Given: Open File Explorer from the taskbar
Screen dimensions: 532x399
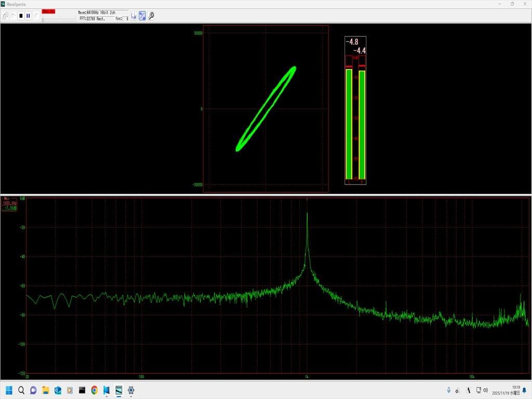Looking at the screenshot, I should coord(45,390).
